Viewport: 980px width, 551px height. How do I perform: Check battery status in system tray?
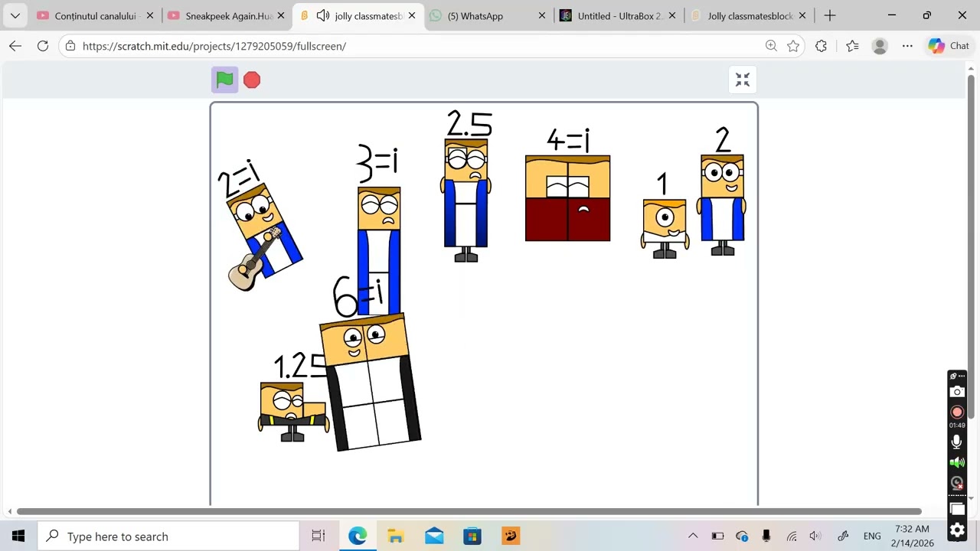(x=717, y=536)
